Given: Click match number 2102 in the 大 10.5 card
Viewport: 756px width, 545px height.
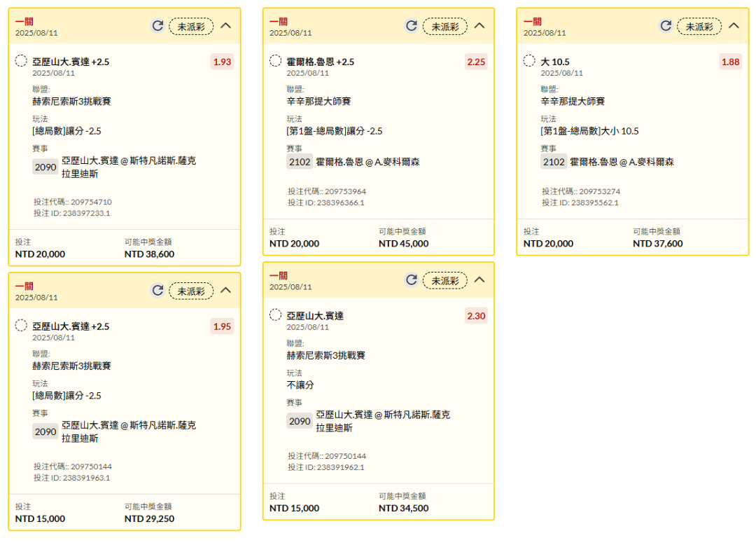Looking at the screenshot, I should pyautogui.click(x=554, y=162).
